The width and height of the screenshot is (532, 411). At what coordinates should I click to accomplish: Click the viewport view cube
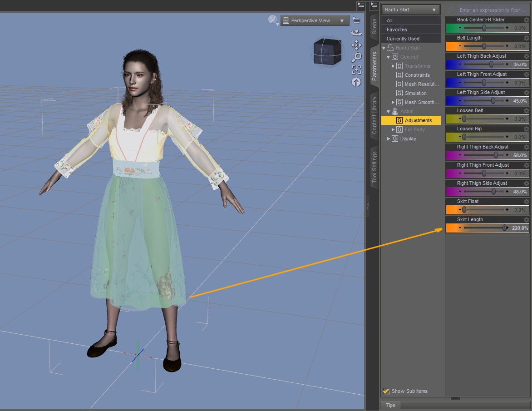(x=326, y=51)
